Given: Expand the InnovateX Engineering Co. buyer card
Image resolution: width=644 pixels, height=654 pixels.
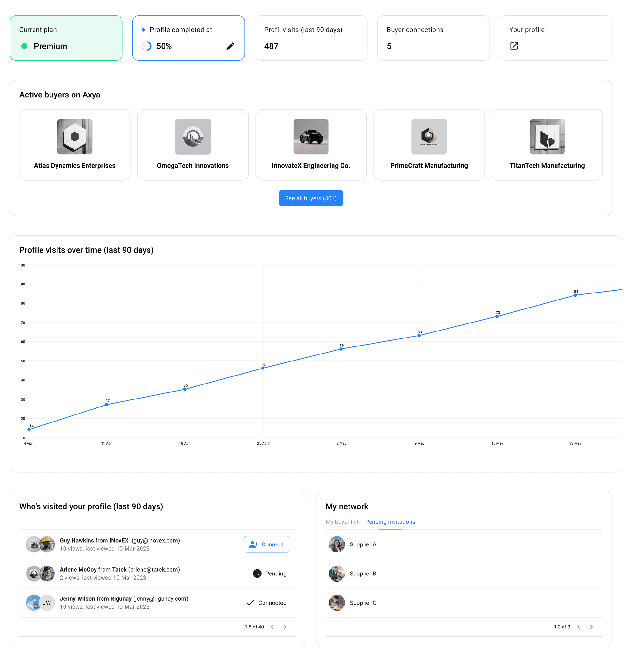Looking at the screenshot, I should (311, 144).
